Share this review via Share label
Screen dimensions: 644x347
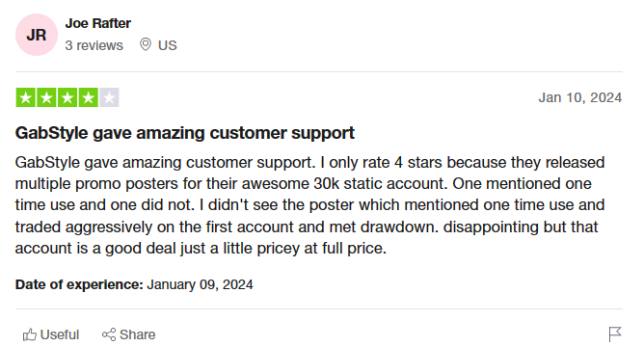tap(137, 334)
